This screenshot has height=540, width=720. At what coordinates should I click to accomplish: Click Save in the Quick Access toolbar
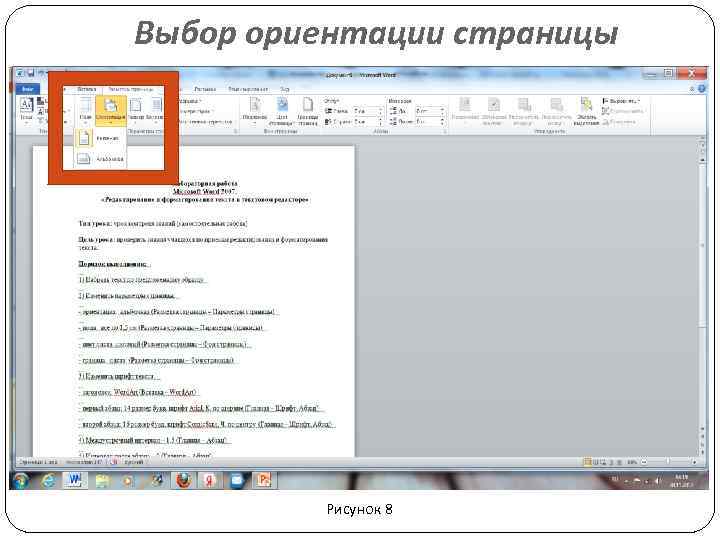click(31, 73)
